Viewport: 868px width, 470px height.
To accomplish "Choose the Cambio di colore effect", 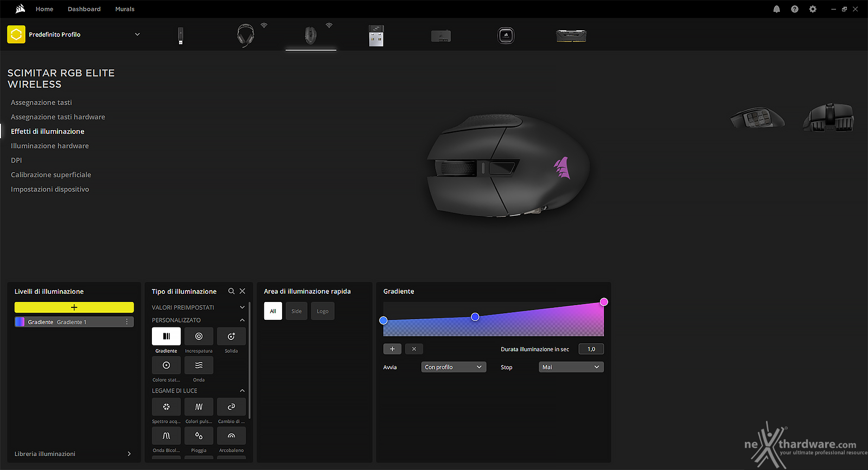I will pyautogui.click(x=231, y=407).
